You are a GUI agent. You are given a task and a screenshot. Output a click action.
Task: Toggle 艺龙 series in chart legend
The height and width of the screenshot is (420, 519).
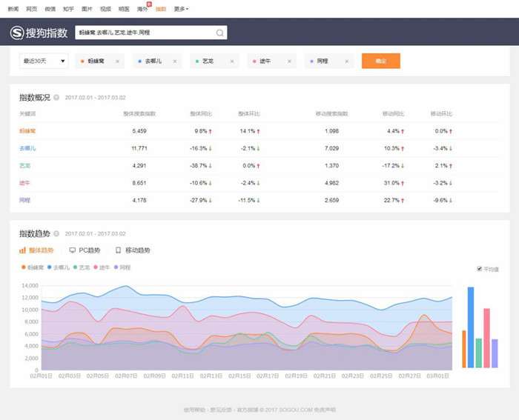pos(82,267)
